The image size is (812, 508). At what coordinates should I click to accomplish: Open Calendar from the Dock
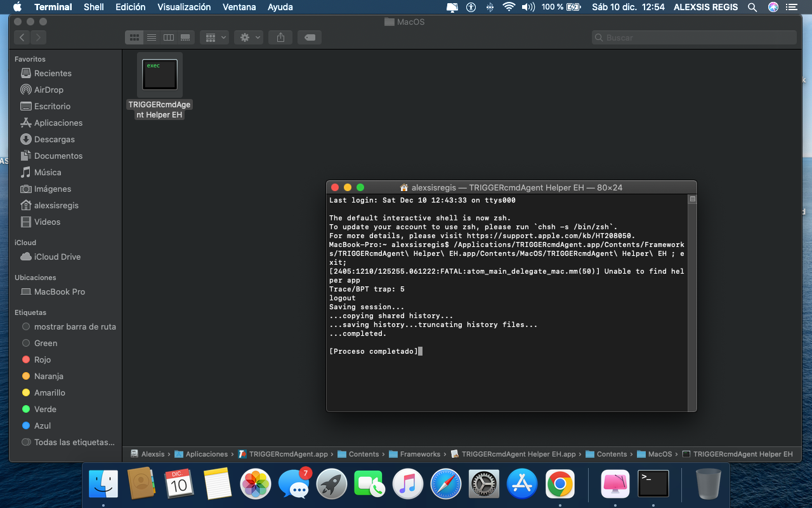coord(179,485)
